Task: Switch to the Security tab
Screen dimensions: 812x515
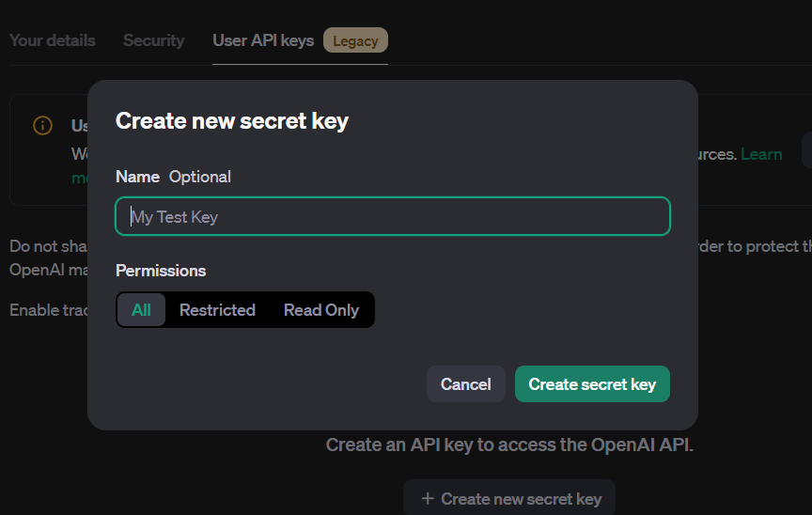Action: (154, 40)
